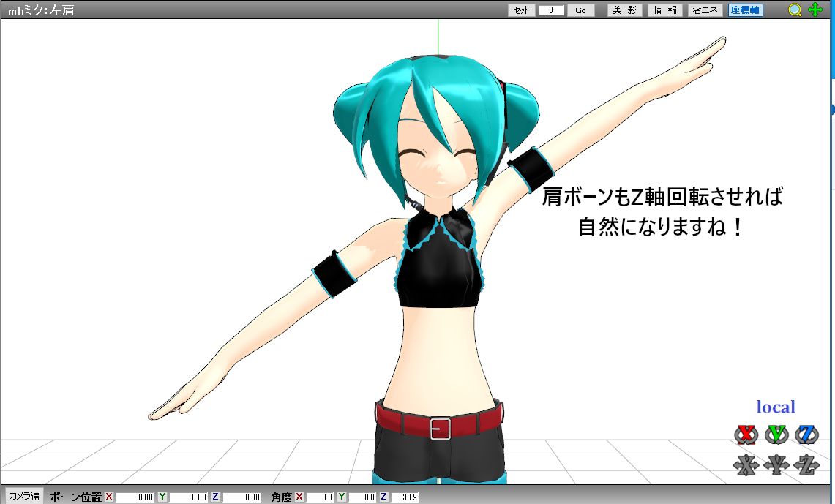The image size is (835, 504).
Task: Click the bone position Z field
Action: coord(241,497)
